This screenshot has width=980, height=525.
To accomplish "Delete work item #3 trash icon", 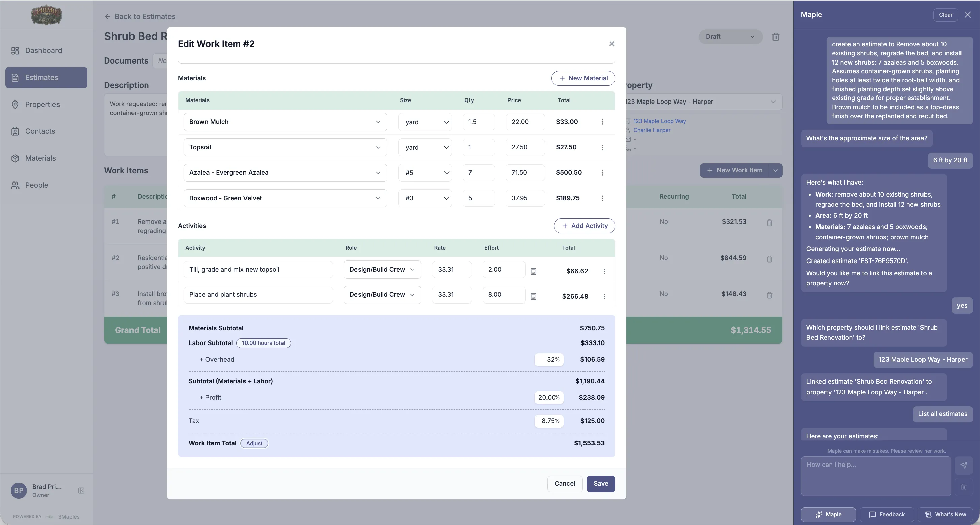I will pos(769,295).
